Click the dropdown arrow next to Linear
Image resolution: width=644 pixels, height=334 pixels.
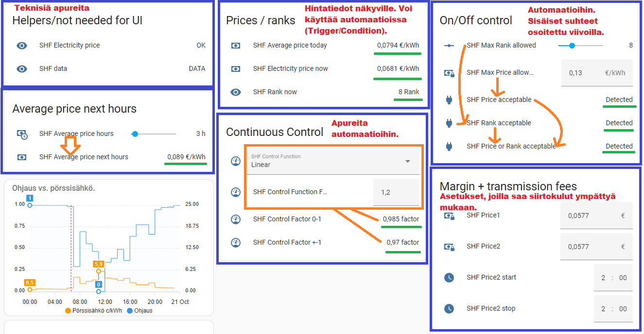[x=408, y=162]
